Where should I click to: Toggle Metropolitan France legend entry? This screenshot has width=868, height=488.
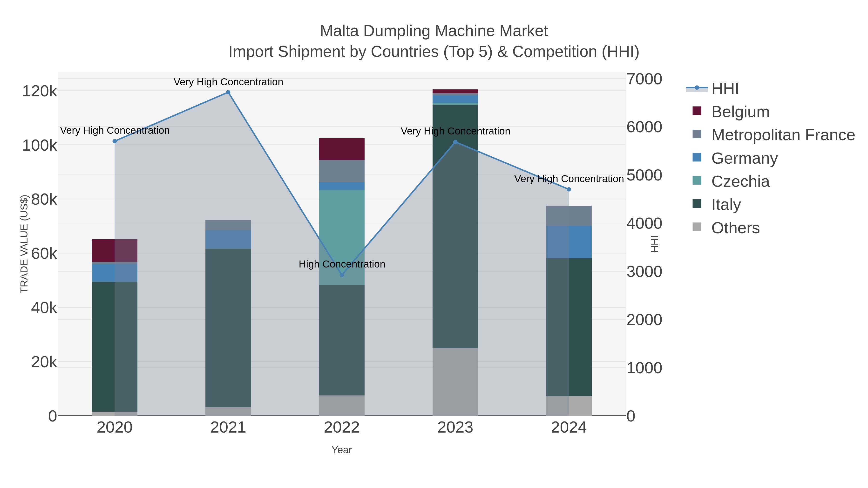pos(773,135)
